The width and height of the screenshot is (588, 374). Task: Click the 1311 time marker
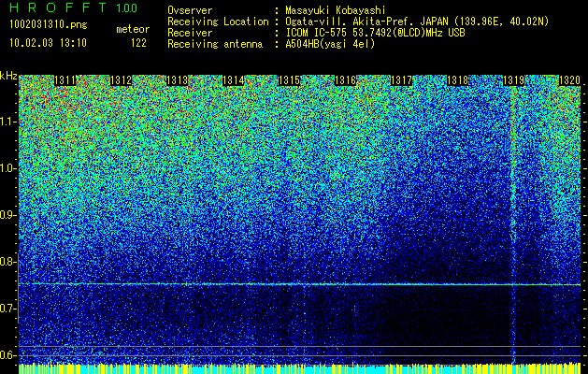[65, 80]
